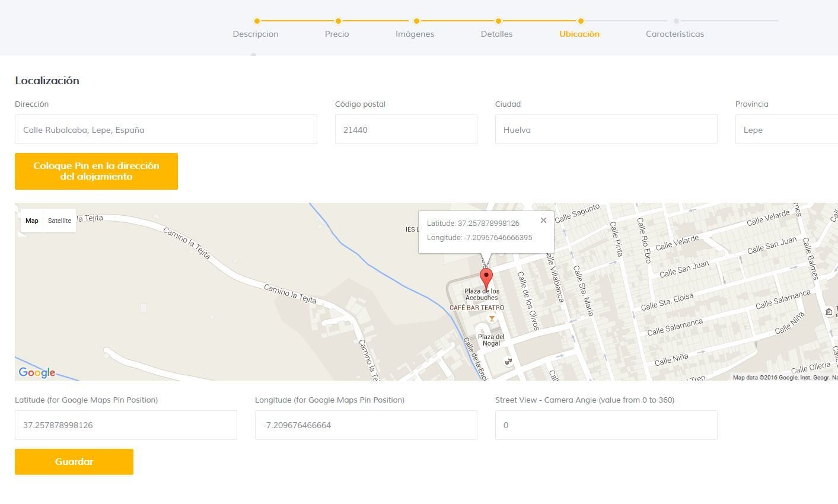Click the theater masks icon near Plaza del Nogal
This screenshot has height=504, width=838.
click(x=508, y=361)
